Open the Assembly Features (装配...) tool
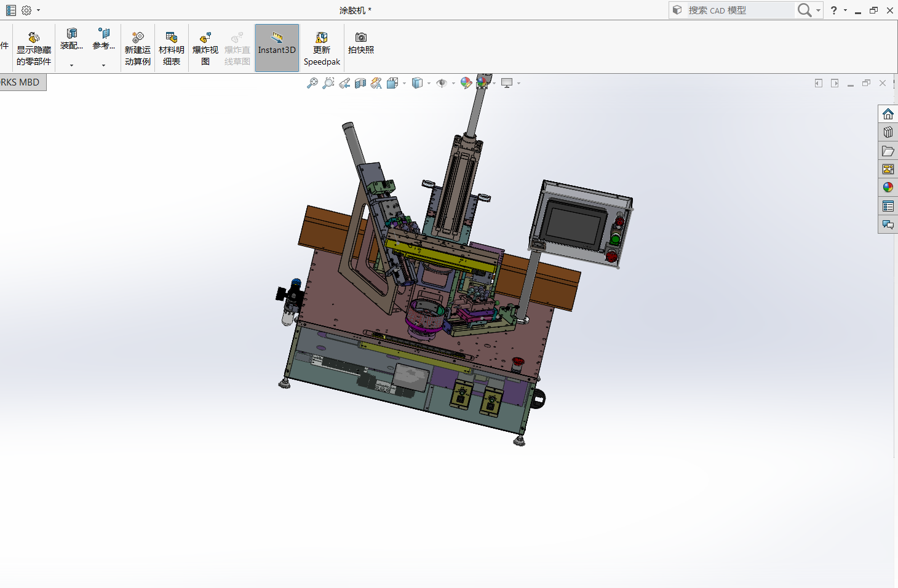This screenshot has height=588, width=898. click(71, 38)
